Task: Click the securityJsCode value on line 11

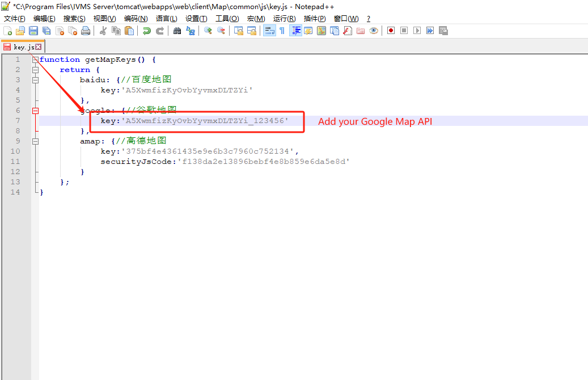Action: [264, 162]
